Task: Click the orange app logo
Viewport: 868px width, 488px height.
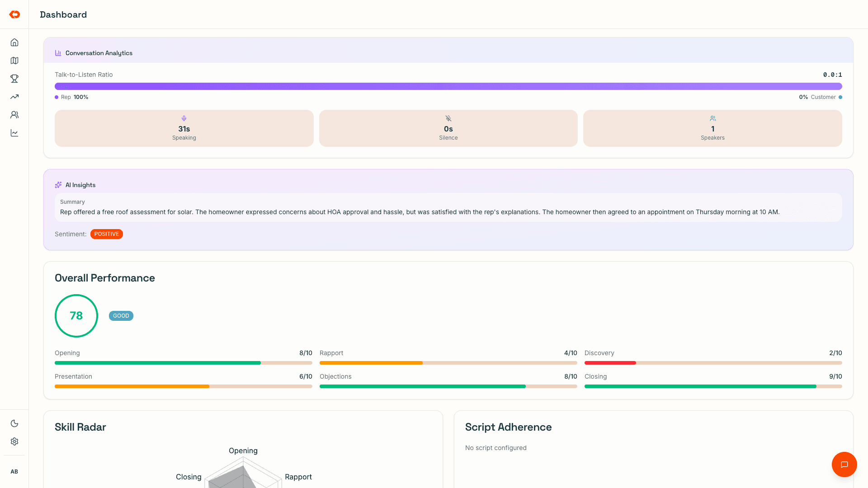Action: tap(14, 14)
